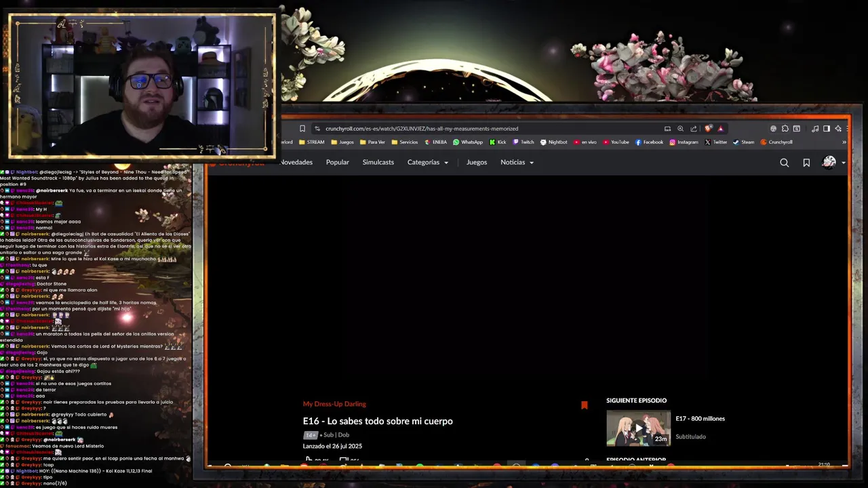
Task: Click the 'Lanzado el 26 jul 2025' text
Action: [332, 446]
